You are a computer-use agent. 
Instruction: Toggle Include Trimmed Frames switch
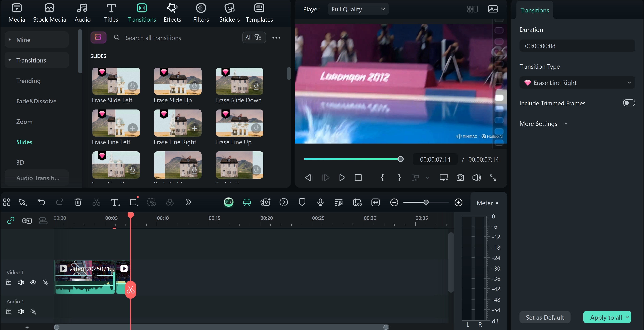(629, 103)
